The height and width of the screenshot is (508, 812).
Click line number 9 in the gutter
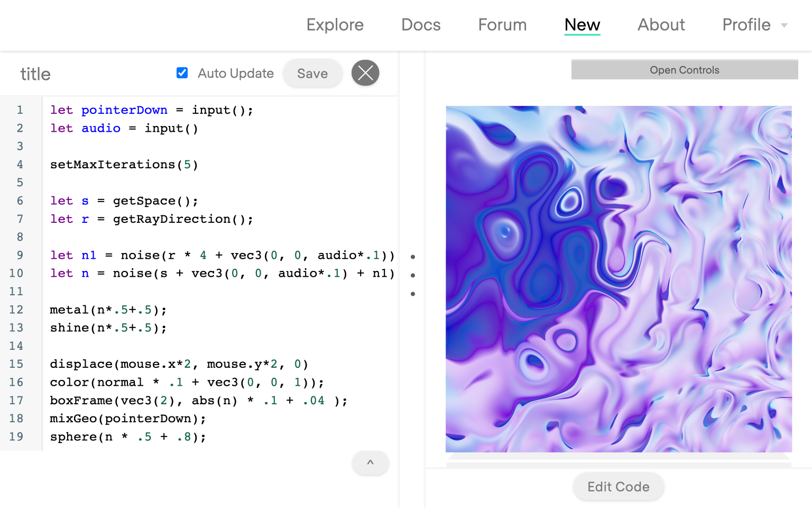pos(20,255)
